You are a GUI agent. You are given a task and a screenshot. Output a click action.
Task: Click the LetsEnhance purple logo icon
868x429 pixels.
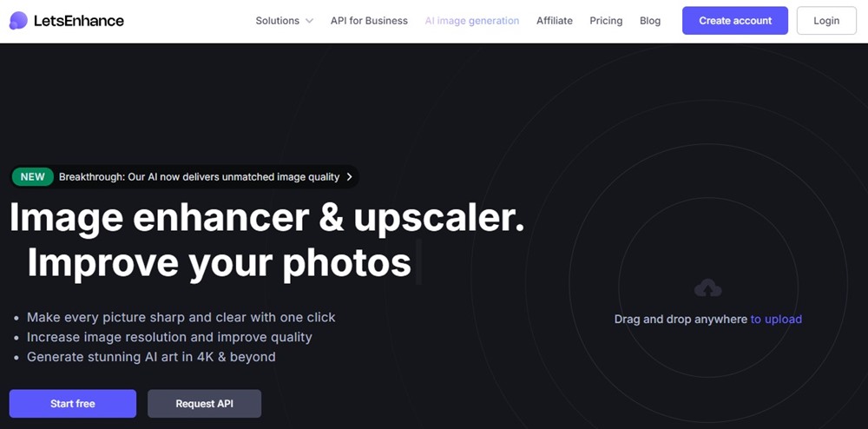(x=18, y=21)
